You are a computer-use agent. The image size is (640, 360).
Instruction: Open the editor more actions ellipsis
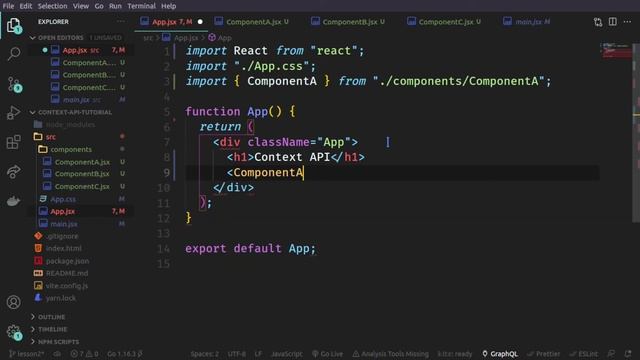(627, 22)
